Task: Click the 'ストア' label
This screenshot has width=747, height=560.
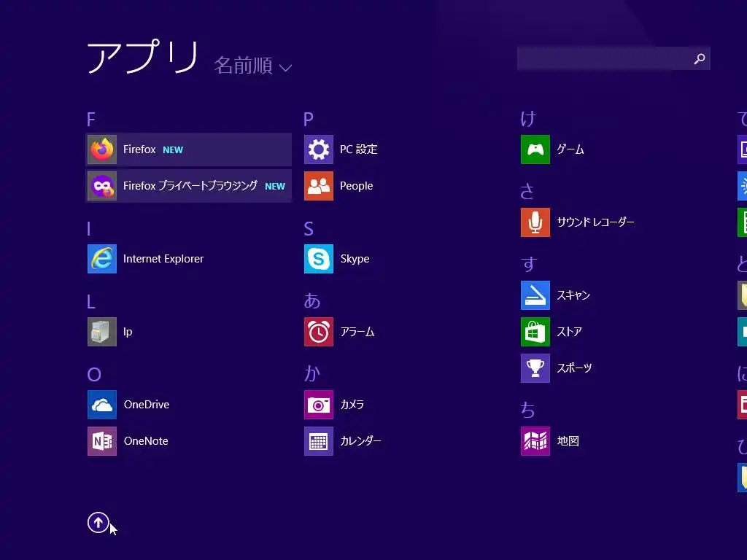Action: pyautogui.click(x=569, y=332)
